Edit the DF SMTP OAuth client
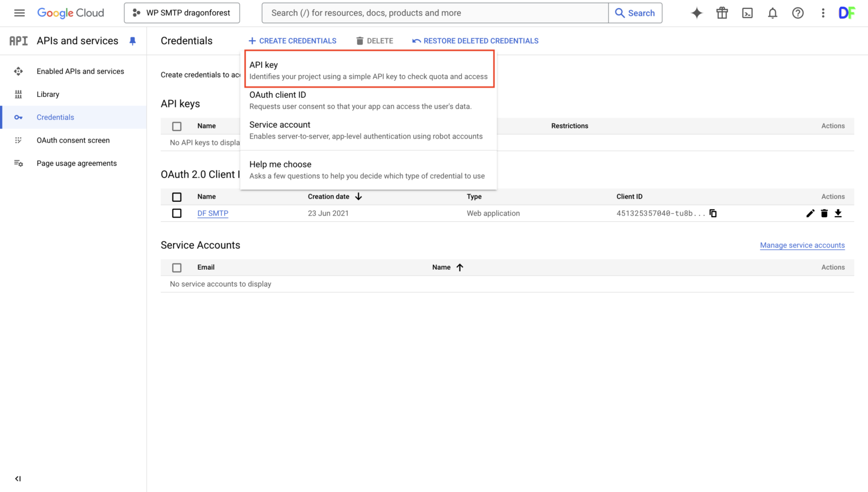Image resolution: width=868 pixels, height=492 pixels. (810, 213)
